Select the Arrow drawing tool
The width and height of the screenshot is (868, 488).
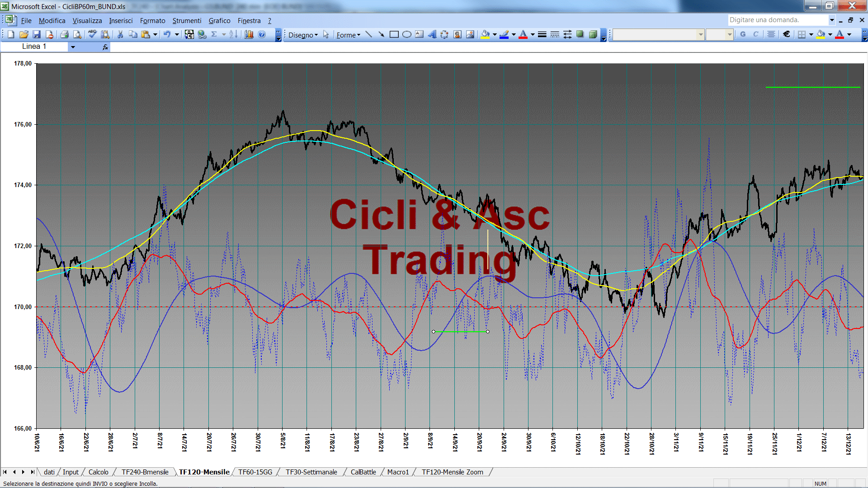[x=382, y=34]
